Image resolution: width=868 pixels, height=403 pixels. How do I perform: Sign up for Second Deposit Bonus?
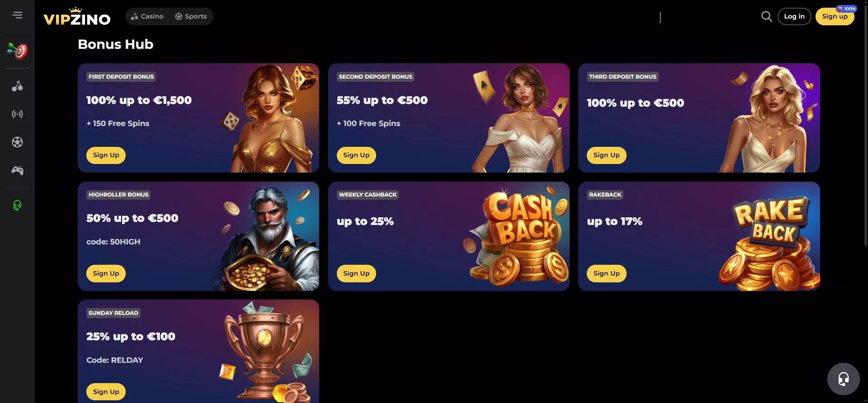point(356,155)
